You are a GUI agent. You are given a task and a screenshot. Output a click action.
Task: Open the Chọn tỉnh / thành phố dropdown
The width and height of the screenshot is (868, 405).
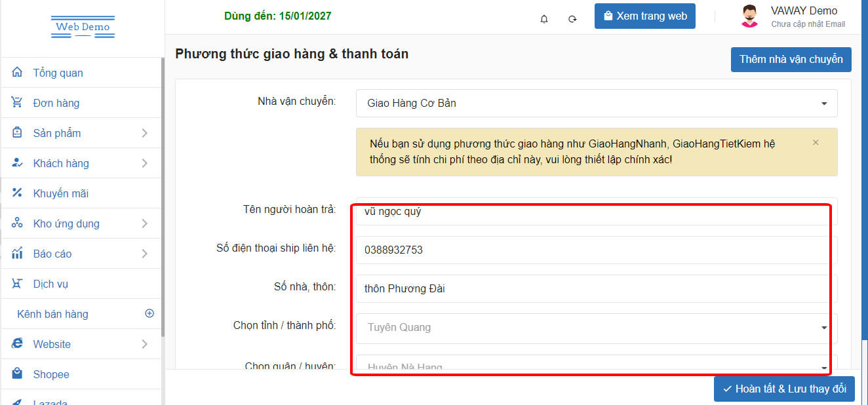596,328
